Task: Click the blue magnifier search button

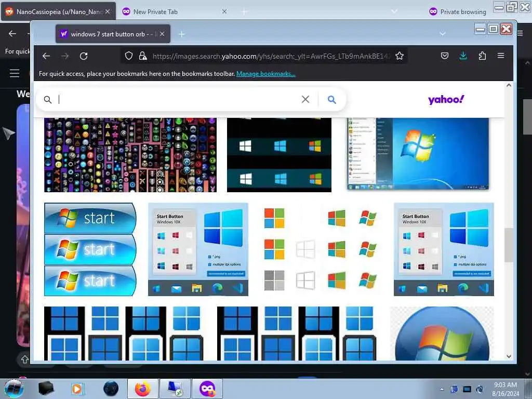Action: click(x=332, y=99)
